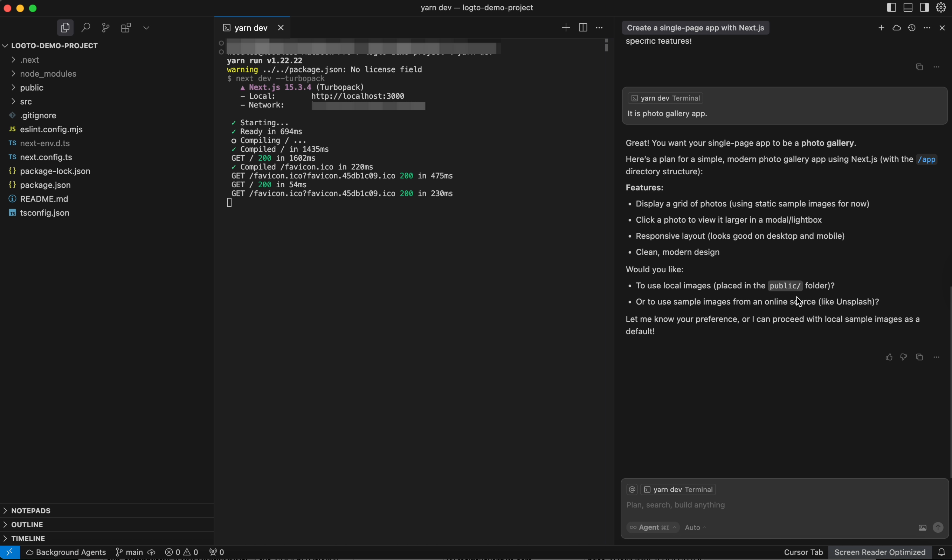Open forwarded ports indicator in status bar
Viewport: 952px width, 560px height.
217,552
